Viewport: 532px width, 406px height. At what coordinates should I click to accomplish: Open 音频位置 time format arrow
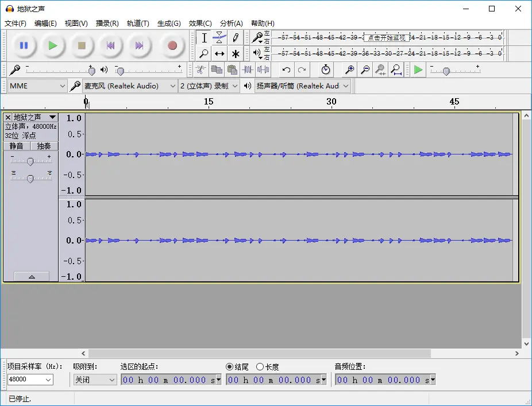(x=433, y=380)
